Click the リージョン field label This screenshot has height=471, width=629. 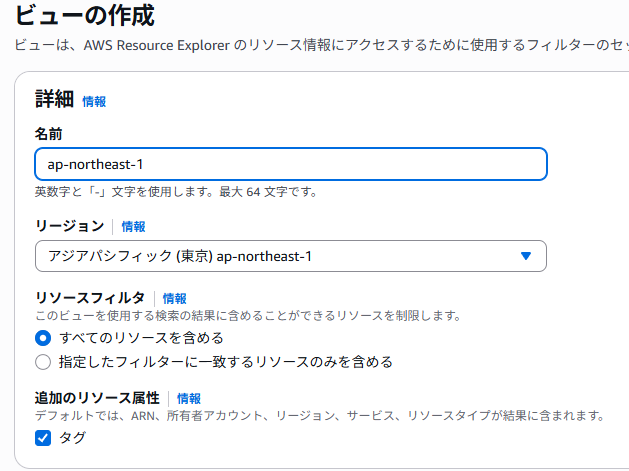pyautogui.click(x=70, y=226)
